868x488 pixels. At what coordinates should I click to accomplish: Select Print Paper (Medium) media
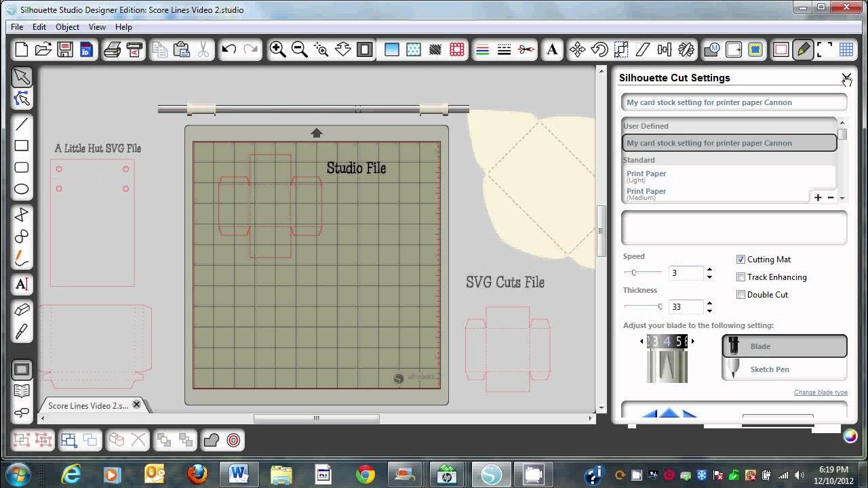point(716,194)
